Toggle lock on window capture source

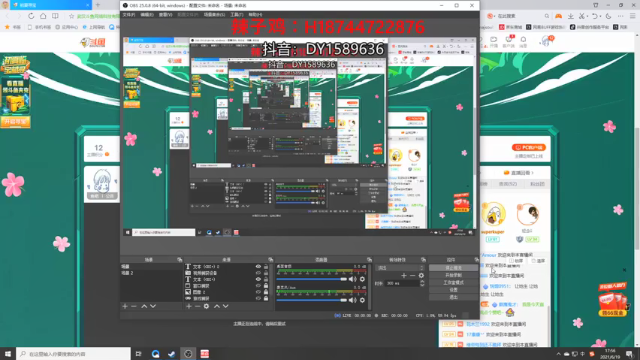pos(266,286)
